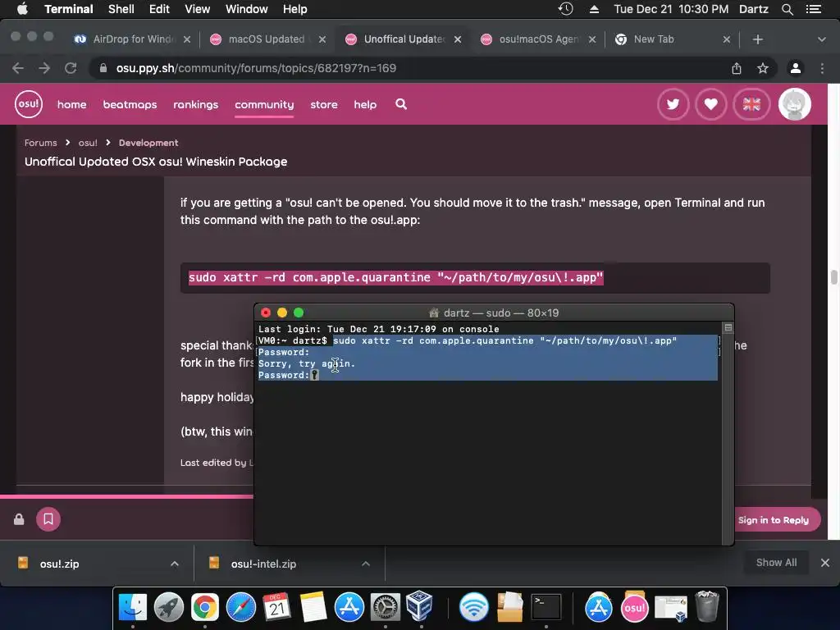Click the osu! logo
Image resolution: width=840 pixels, height=630 pixels.
[29, 104]
